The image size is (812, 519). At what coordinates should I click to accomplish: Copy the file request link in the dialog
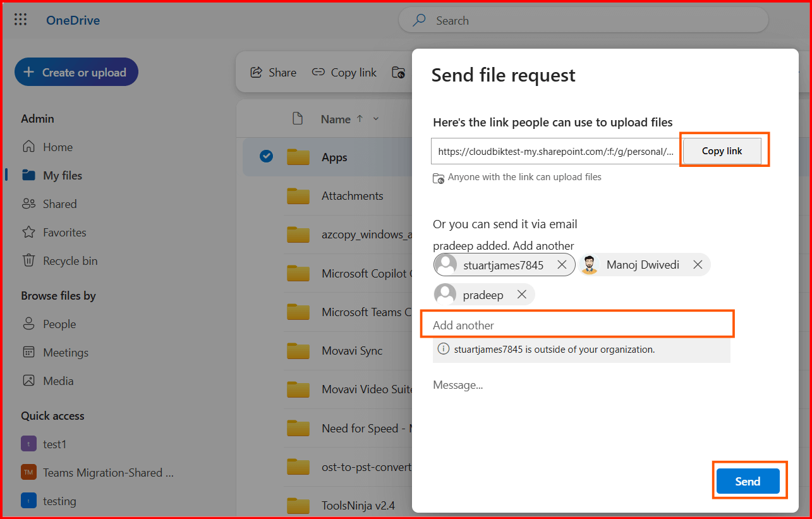point(722,151)
